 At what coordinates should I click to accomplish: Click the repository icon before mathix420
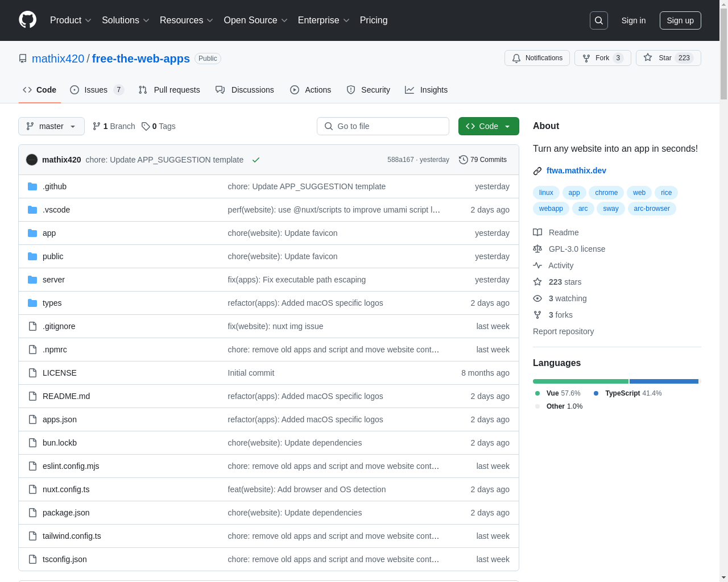(23, 59)
